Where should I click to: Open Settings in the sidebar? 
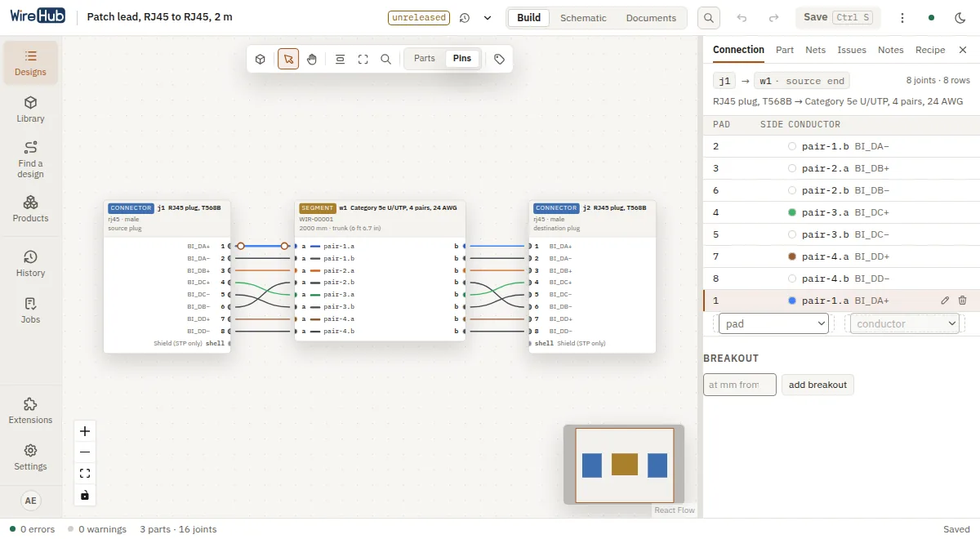[x=30, y=457]
